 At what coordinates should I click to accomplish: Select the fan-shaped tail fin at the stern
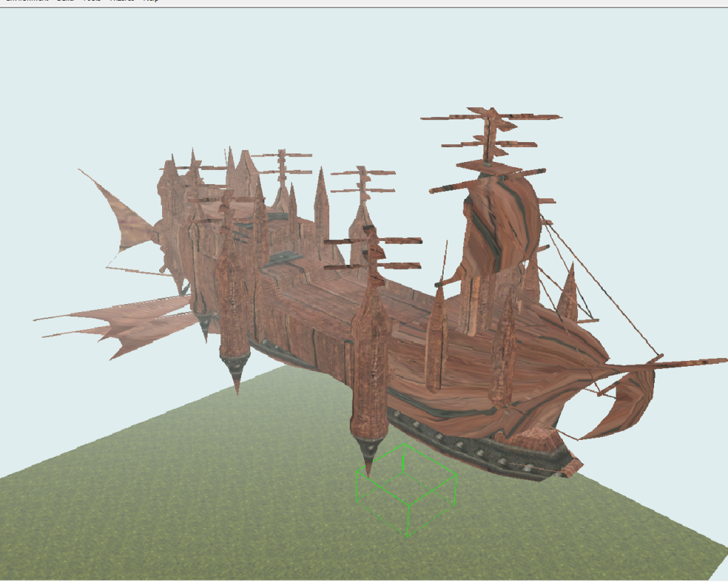124,216
